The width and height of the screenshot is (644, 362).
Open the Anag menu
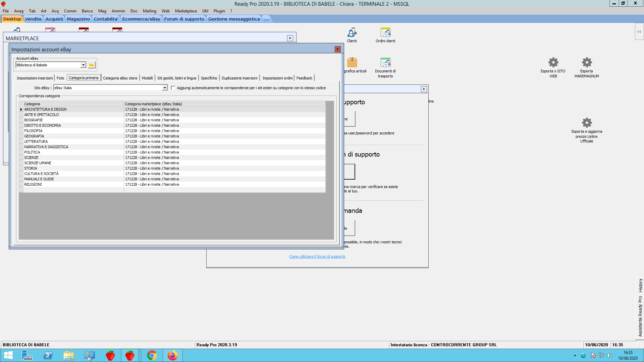[19, 11]
